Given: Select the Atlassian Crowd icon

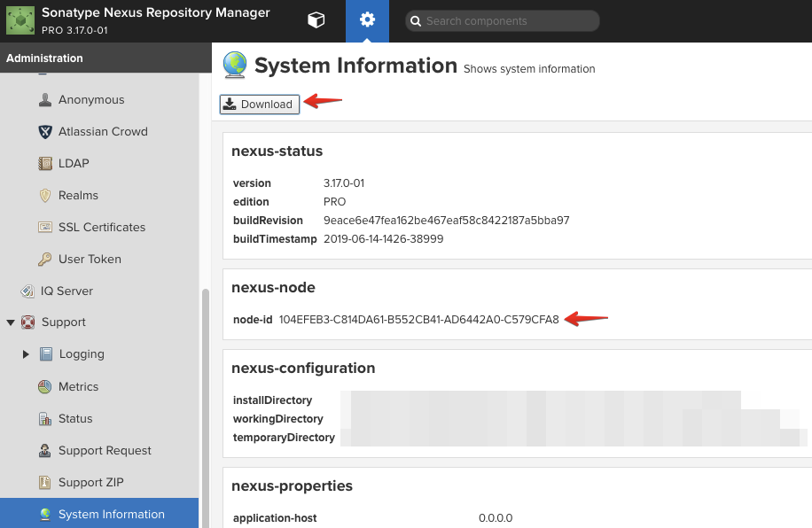Looking at the screenshot, I should (45, 132).
